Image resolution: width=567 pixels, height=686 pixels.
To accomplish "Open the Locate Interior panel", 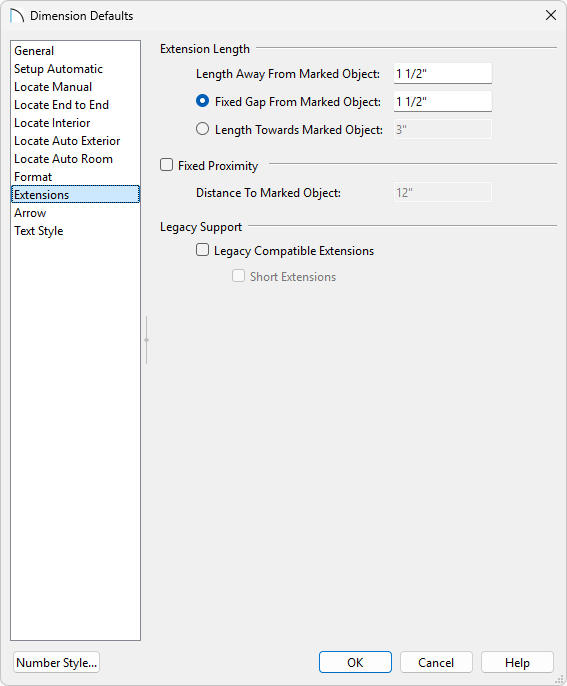I will (x=75, y=122).
